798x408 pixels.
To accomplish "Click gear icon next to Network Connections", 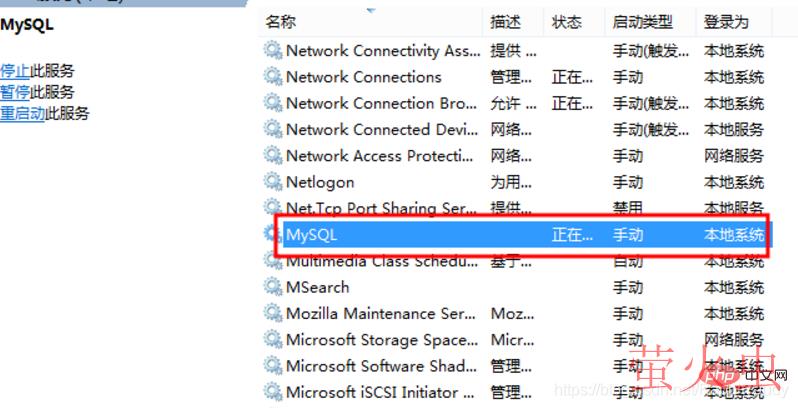I will 273,77.
